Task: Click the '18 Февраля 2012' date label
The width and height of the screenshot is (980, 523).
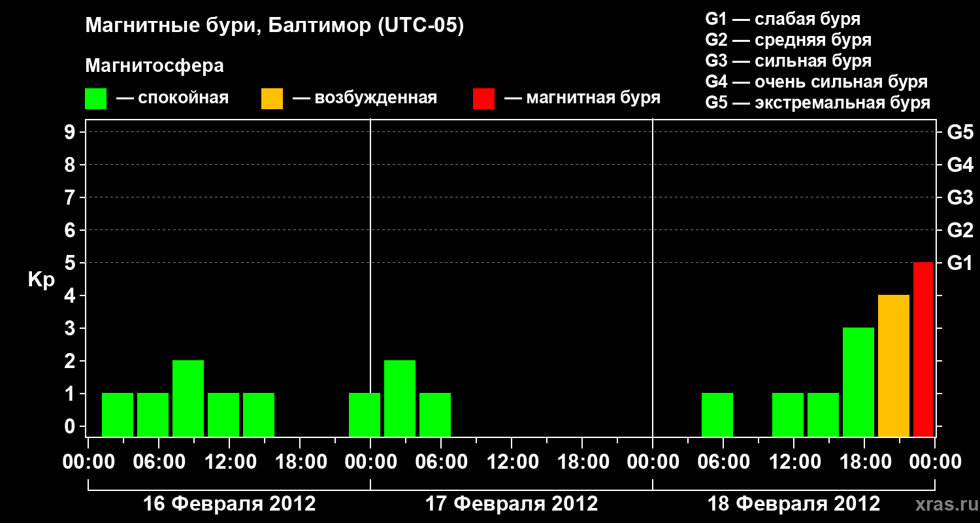Action: pos(794,504)
